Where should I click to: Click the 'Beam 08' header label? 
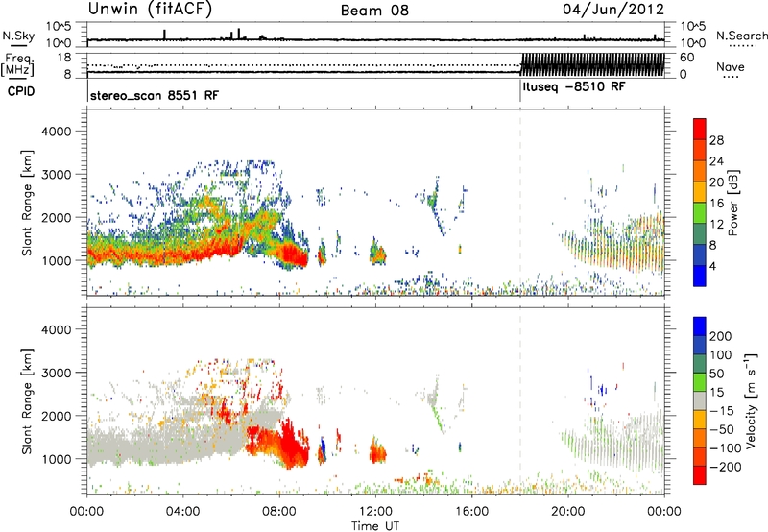click(x=374, y=11)
